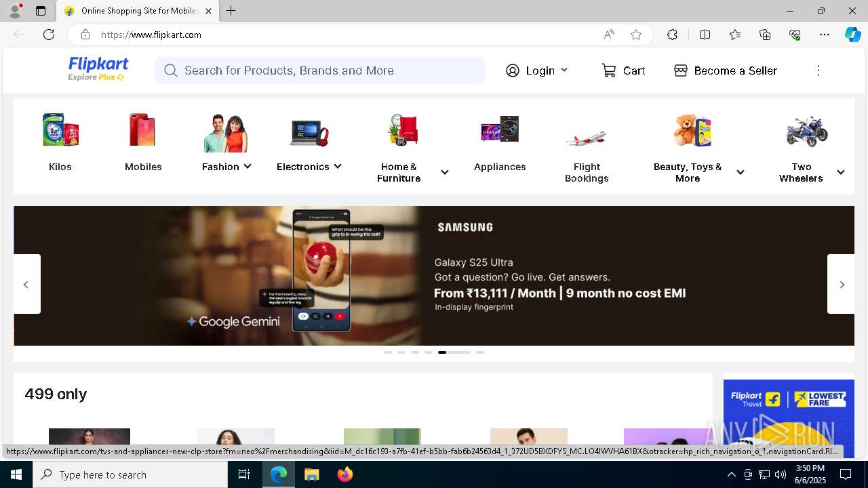This screenshot has width=868, height=488.
Task: Expand the Fashion category chevron
Action: 248,166
